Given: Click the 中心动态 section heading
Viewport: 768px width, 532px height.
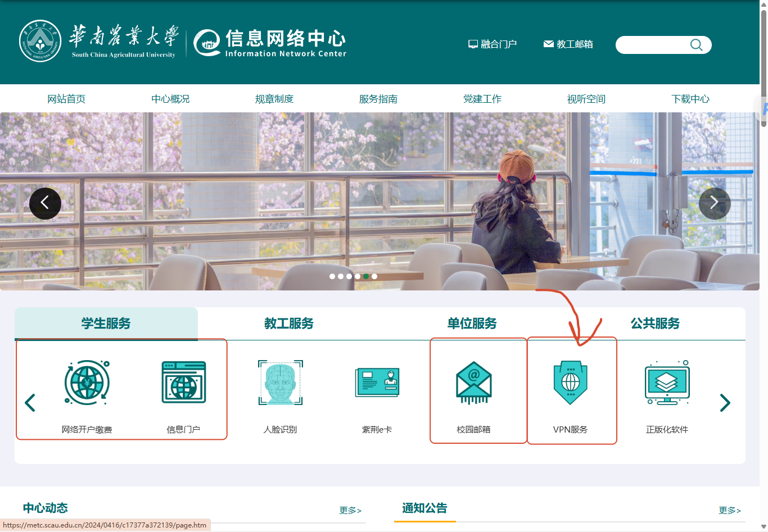Looking at the screenshot, I should pyautogui.click(x=46, y=508).
